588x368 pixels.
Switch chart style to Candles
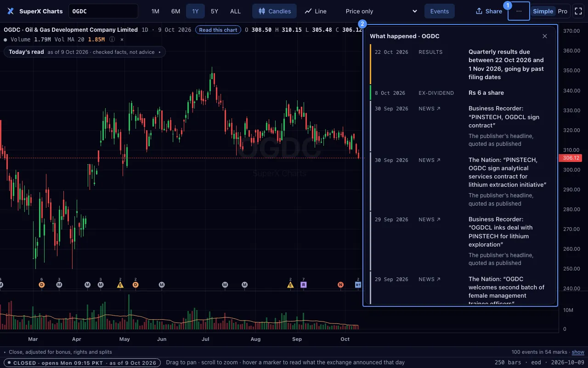(274, 11)
